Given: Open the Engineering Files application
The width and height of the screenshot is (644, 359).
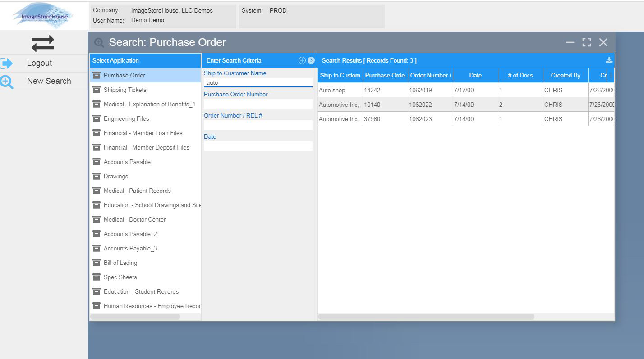Looking at the screenshot, I should 145,118.
